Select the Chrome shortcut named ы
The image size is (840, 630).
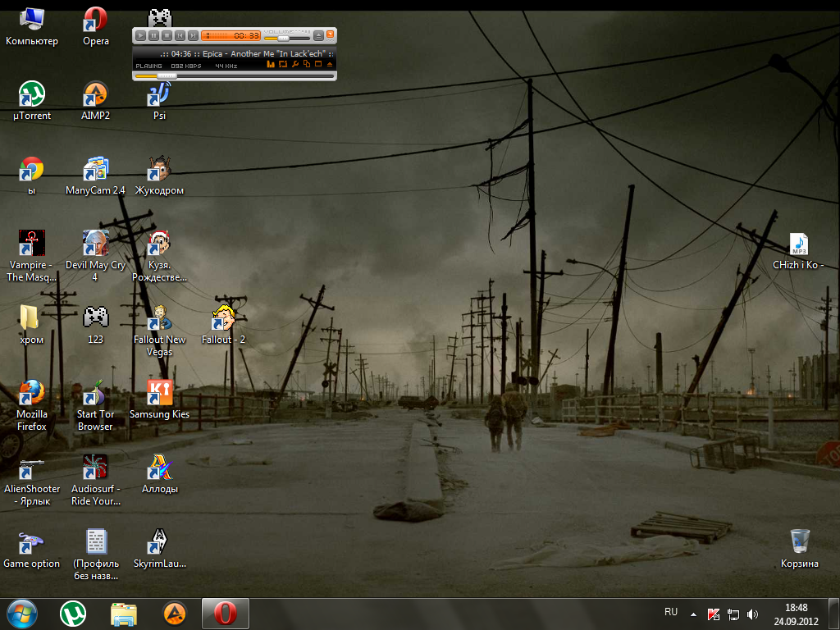[32, 176]
